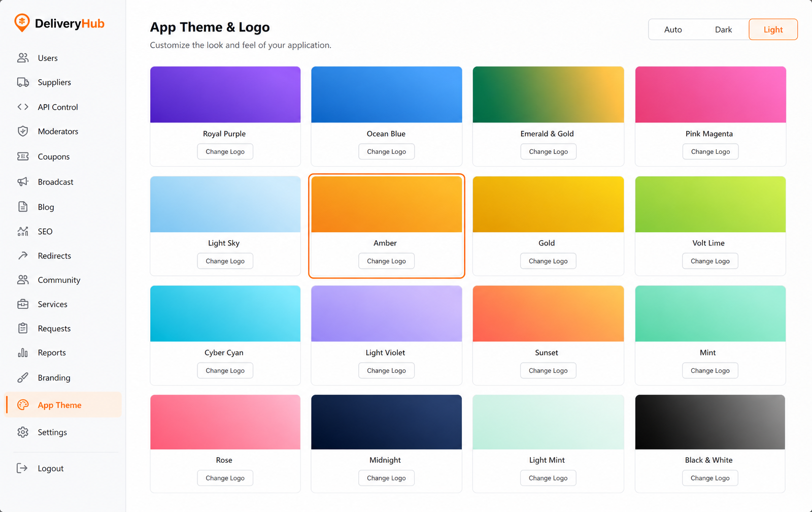Viewport: 812px width, 512px height.
Task: Select the Logout label
Action: pyautogui.click(x=51, y=468)
